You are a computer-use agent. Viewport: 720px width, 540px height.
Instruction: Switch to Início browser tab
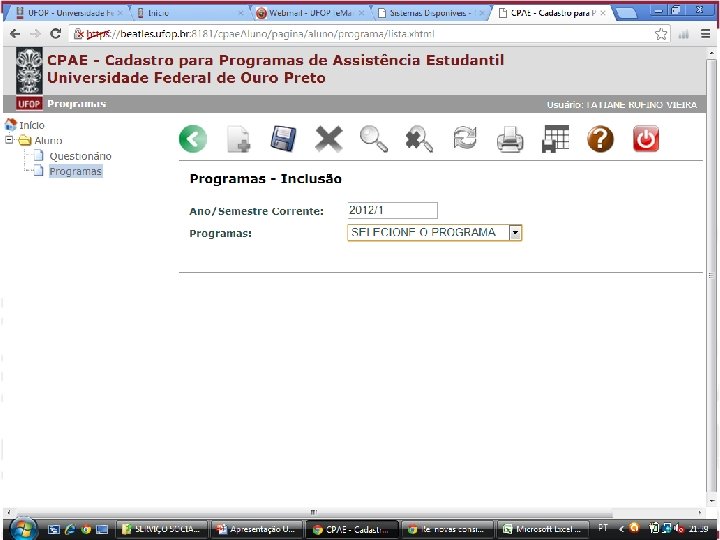[190, 13]
